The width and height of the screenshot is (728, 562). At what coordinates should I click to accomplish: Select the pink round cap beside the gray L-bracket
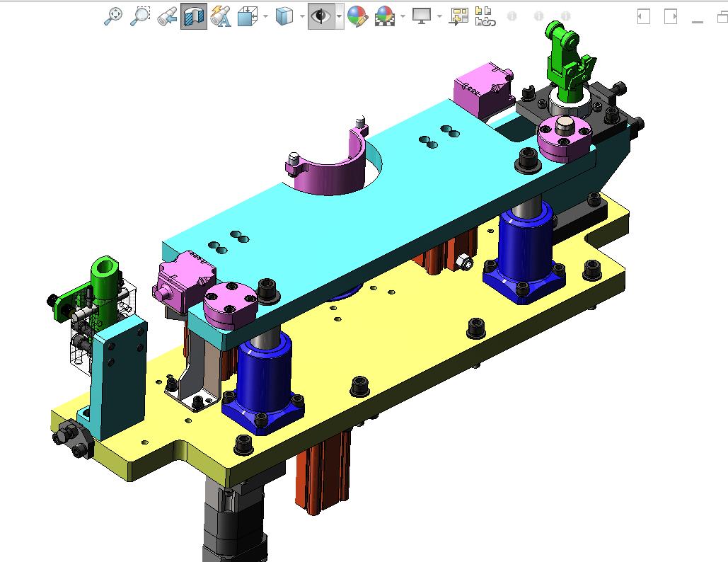(x=231, y=306)
